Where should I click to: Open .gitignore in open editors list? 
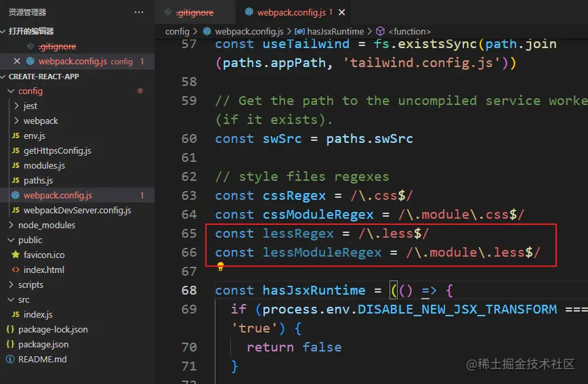pos(57,46)
